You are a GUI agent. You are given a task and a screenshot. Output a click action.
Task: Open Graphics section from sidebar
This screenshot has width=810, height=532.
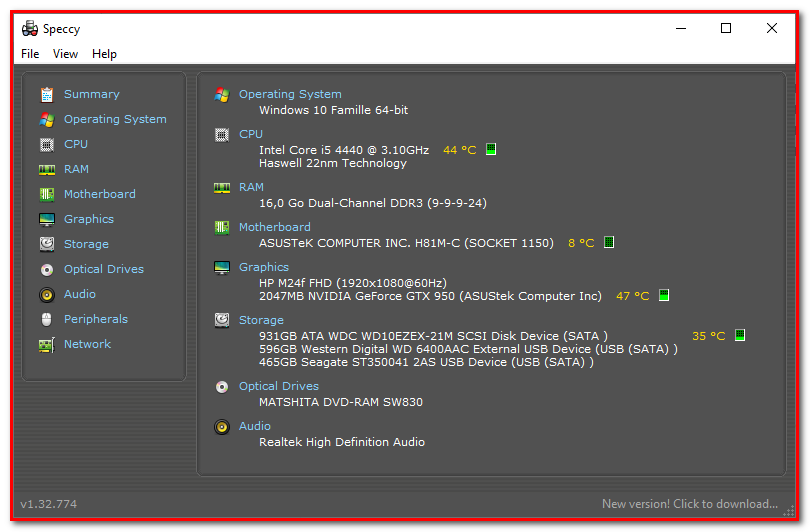(x=88, y=219)
